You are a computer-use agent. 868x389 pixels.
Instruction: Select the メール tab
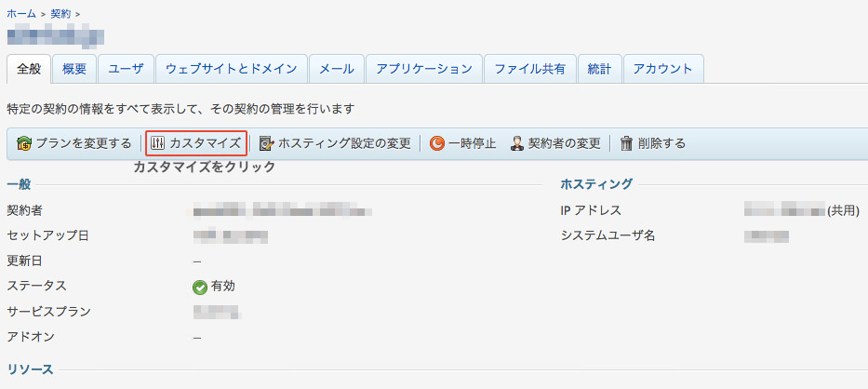[336, 69]
